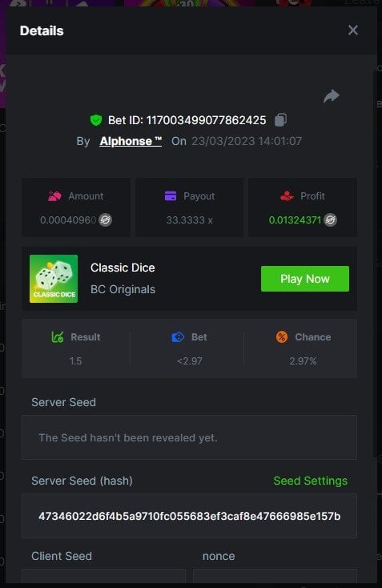Click the Server Seed hash field
Image resolution: width=382 pixels, height=588 pixels.
(x=189, y=516)
